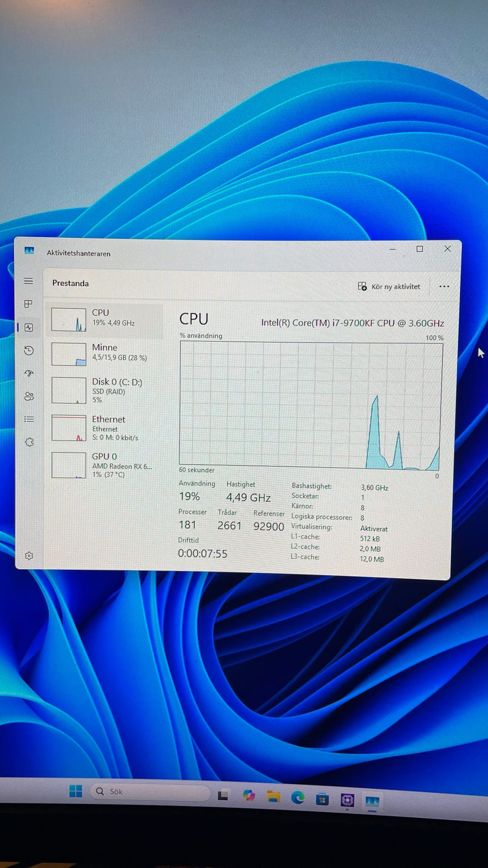Open the three-dot more options menu
The width and height of the screenshot is (488, 868).
tap(444, 286)
